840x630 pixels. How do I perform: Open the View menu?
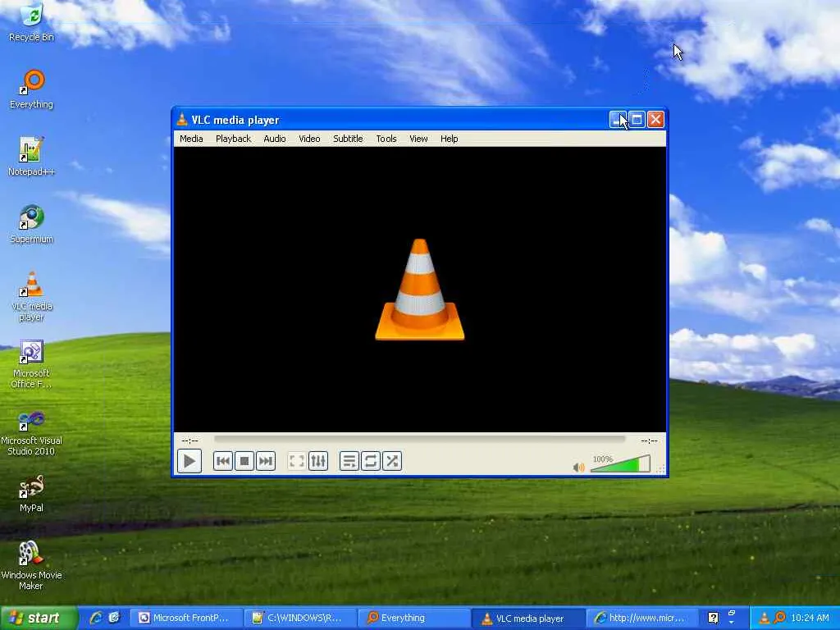(418, 139)
